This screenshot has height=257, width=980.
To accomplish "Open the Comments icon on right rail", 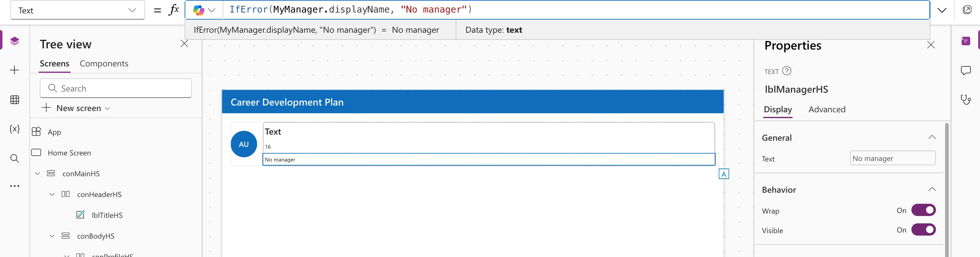I will click(966, 71).
